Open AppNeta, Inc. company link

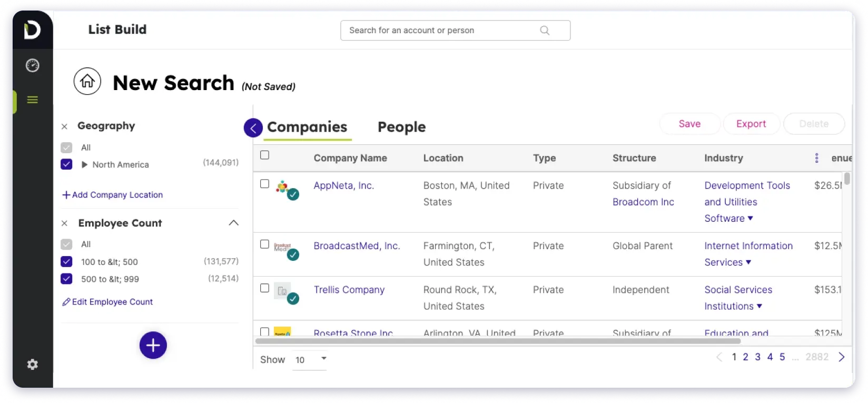click(344, 185)
